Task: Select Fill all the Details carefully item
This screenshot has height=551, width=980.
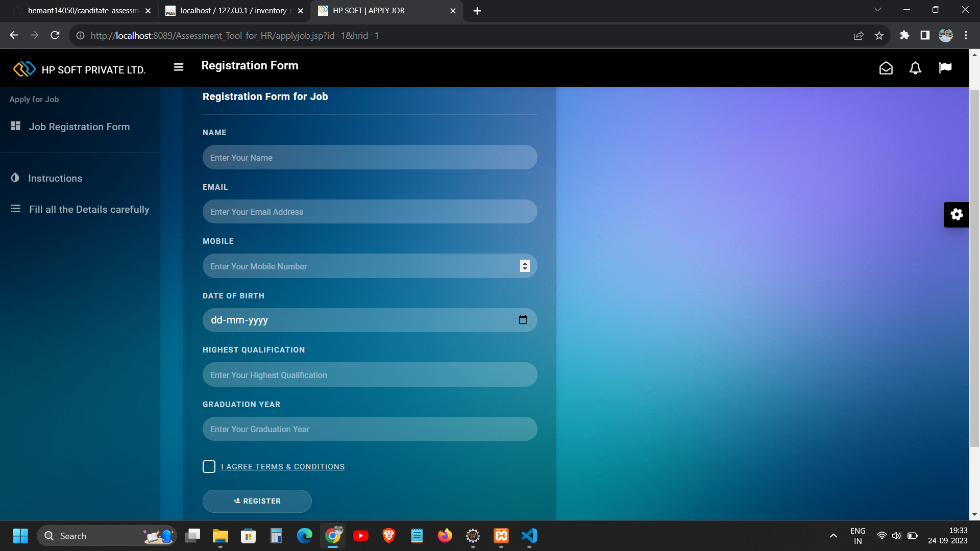Action: (x=89, y=209)
